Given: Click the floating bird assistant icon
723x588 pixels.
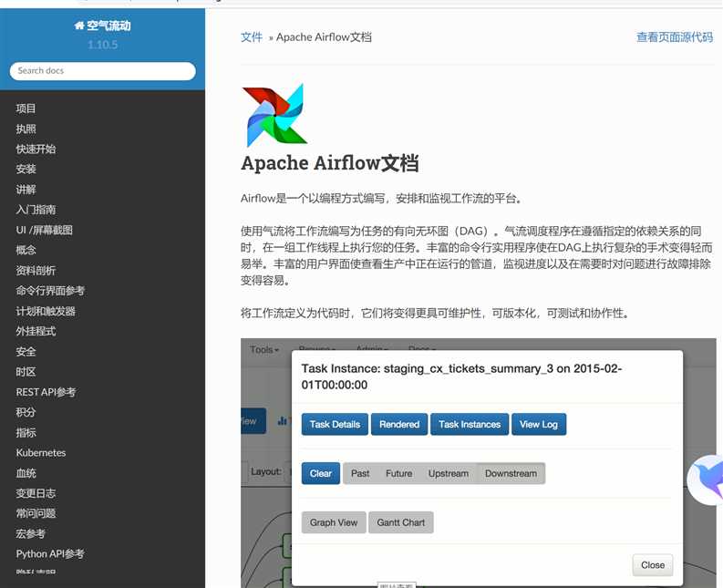Looking at the screenshot, I should tap(706, 480).
